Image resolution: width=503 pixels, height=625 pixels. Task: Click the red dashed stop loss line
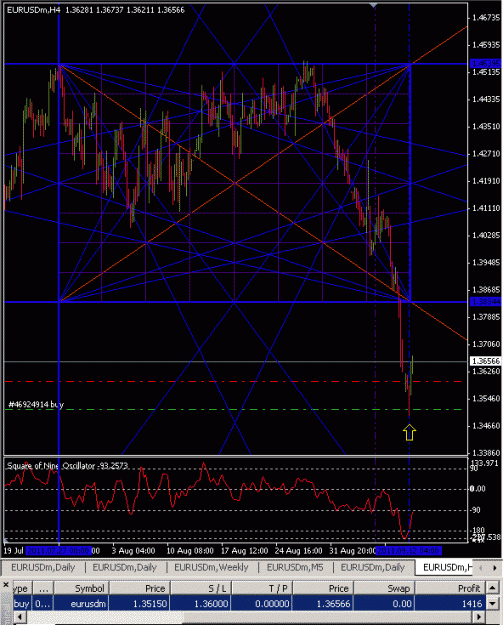coord(233,381)
